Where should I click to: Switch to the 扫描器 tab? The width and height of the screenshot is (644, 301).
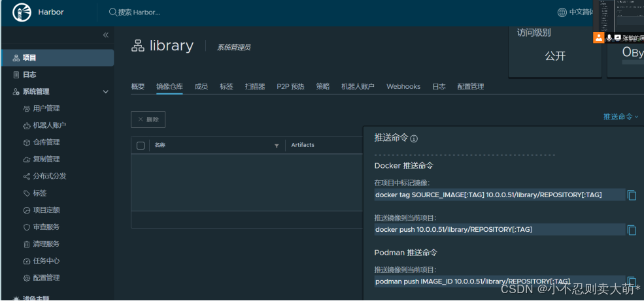(255, 87)
